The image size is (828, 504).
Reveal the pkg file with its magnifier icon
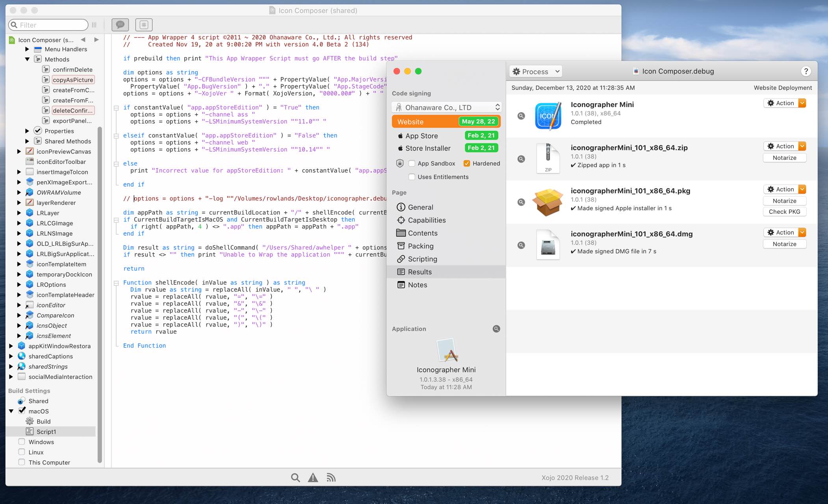521,202
